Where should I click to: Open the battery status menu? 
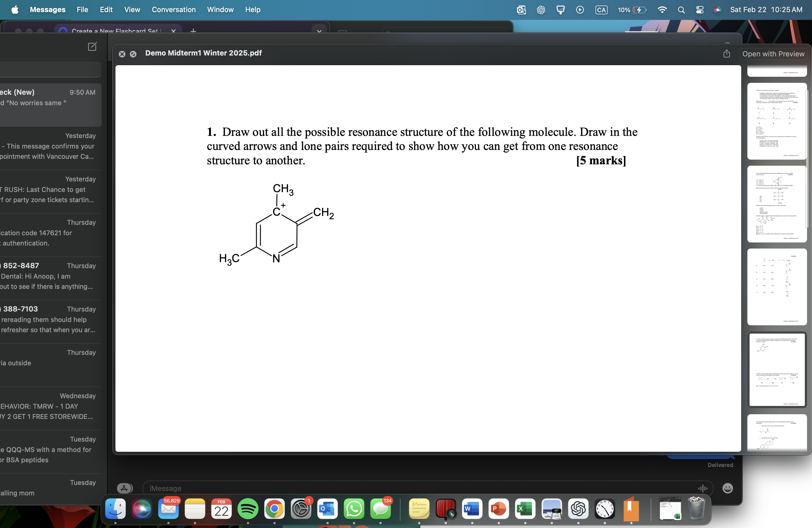coord(632,10)
